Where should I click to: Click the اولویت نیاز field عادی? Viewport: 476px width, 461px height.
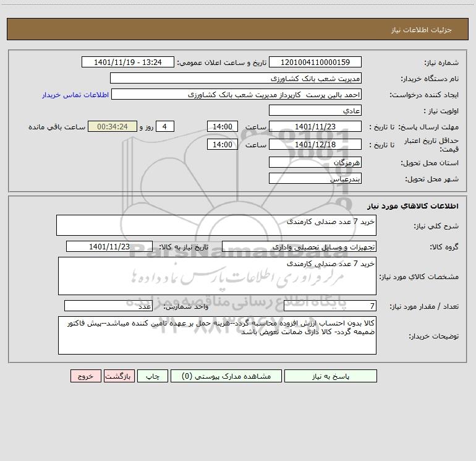[x=315, y=110]
